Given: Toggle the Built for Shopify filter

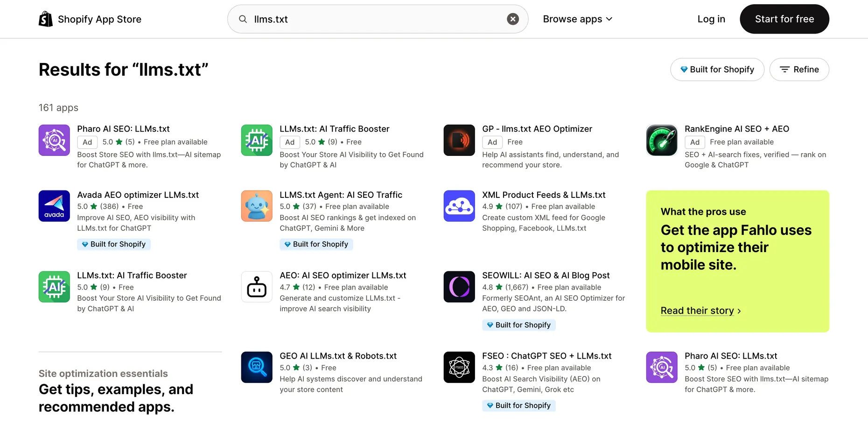Looking at the screenshot, I should 717,70.
